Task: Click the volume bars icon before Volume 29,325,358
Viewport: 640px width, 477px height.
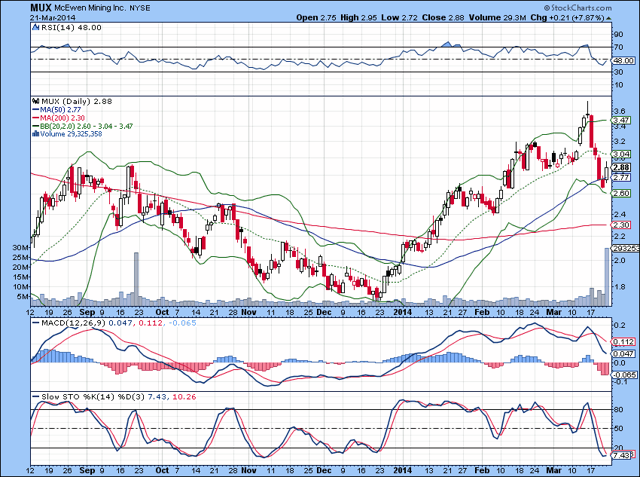Action: tap(36, 134)
